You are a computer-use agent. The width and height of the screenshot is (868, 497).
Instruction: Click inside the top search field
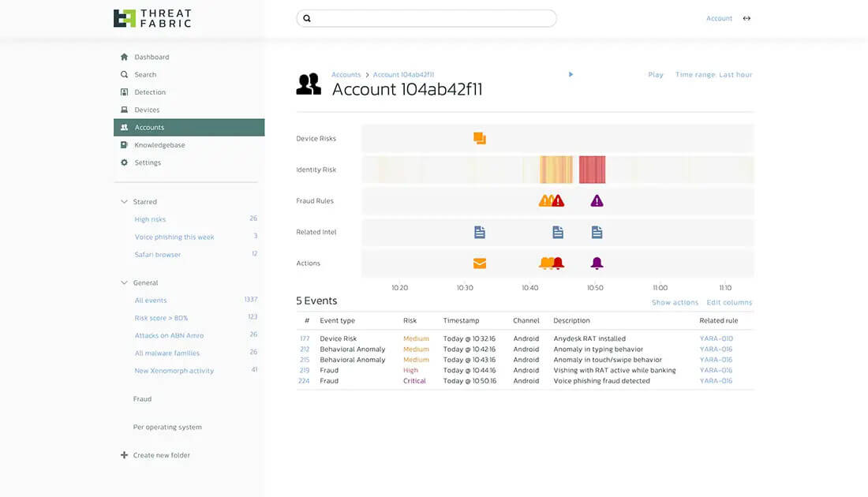[426, 18]
